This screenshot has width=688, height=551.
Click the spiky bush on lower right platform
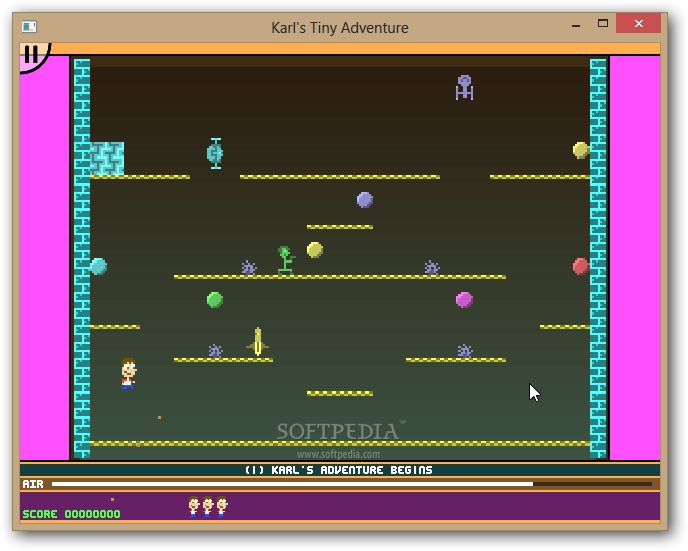pyautogui.click(x=465, y=351)
